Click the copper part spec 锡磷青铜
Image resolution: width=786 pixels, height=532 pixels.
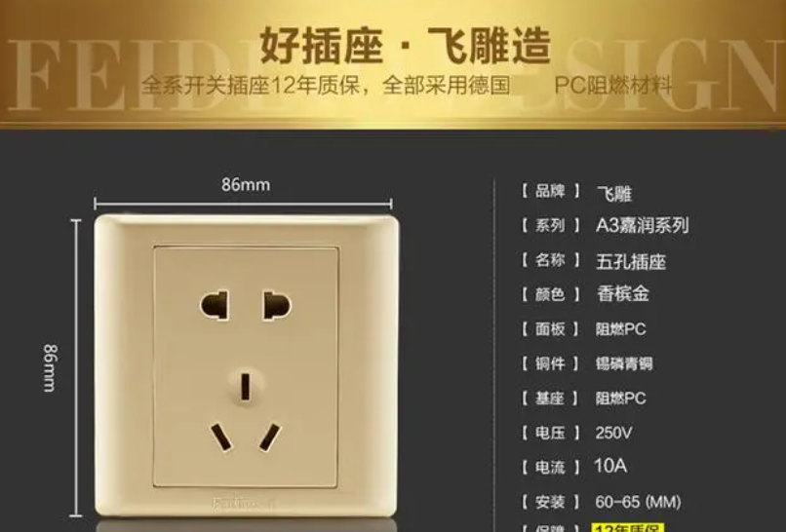tap(623, 363)
